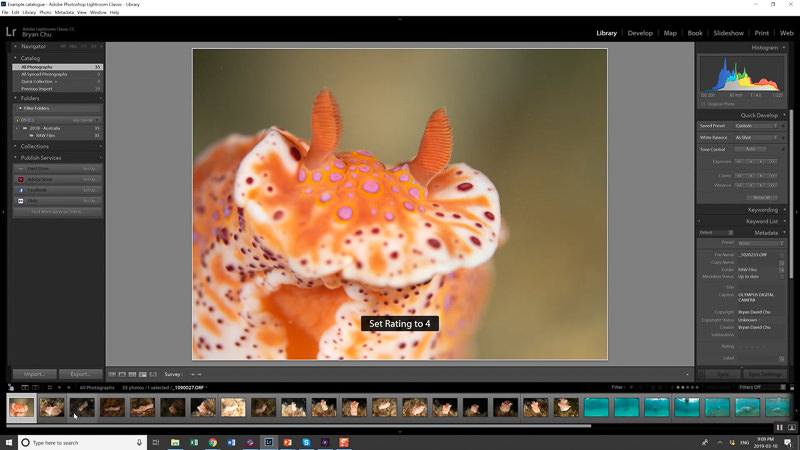Open the White Balance dropdown

pyautogui.click(x=756, y=137)
